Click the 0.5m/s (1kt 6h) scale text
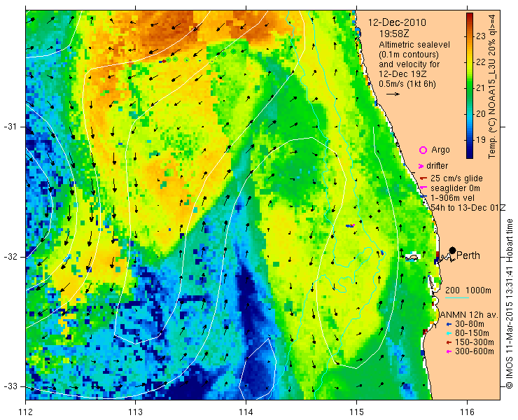Screen dimensions: 518x420 click(x=407, y=84)
